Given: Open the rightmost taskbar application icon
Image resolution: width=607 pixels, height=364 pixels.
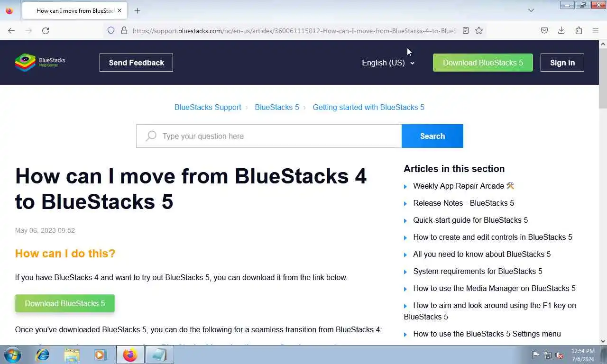Looking at the screenshot, I should click(x=159, y=355).
